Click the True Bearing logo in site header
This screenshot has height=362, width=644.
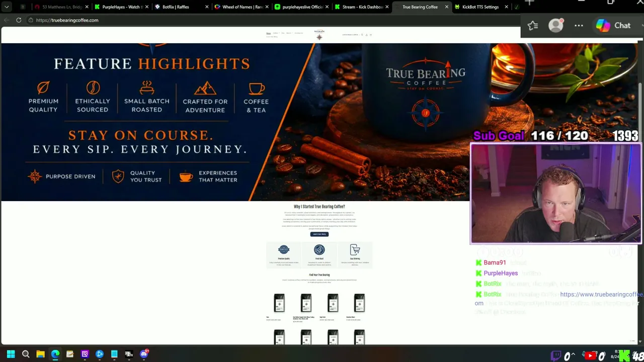pos(319,34)
